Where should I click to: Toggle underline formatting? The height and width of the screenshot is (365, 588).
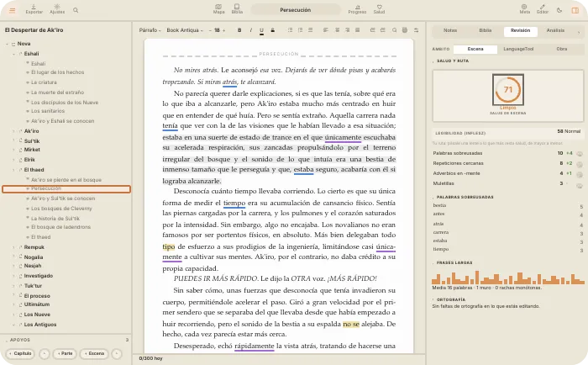click(x=261, y=30)
